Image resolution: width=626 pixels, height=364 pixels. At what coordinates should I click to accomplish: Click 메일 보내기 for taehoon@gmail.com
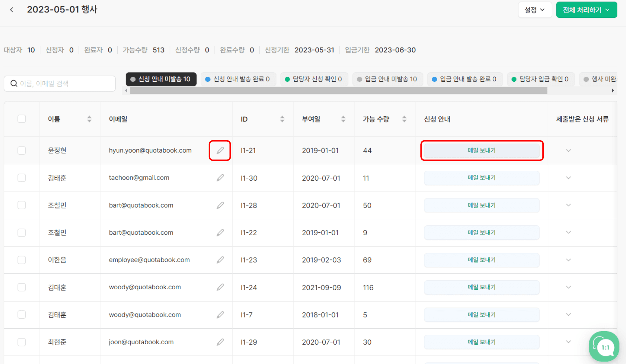click(482, 178)
